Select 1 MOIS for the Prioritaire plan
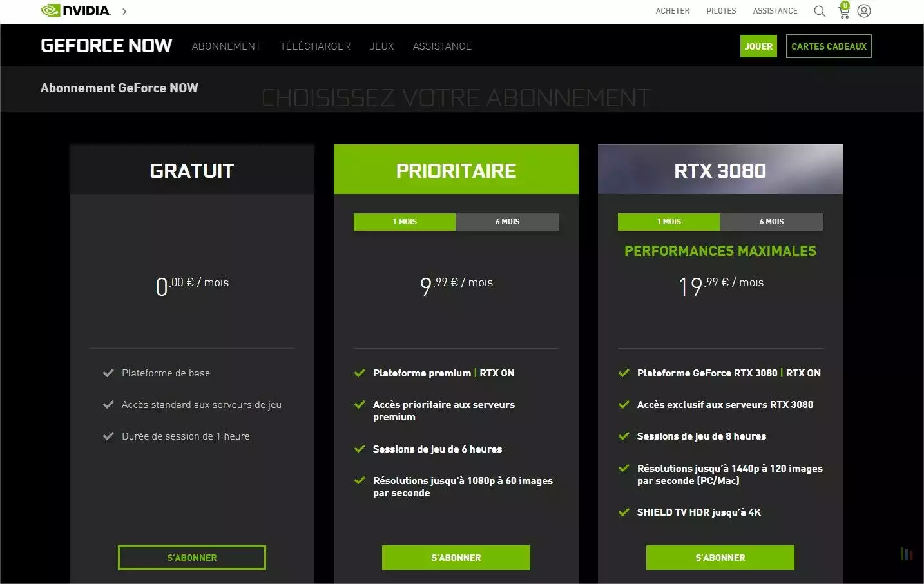This screenshot has height=584, width=924. pyautogui.click(x=405, y=222)
